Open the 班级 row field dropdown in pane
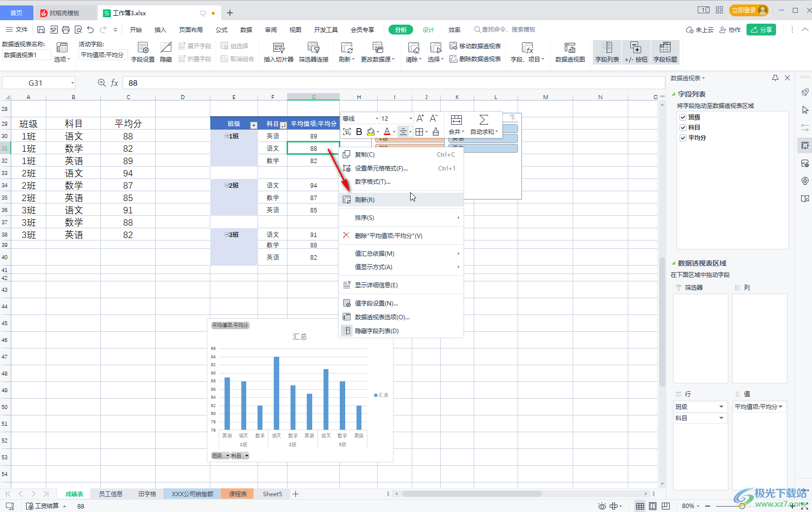This screenshot has height=512, width=812. (721, 407)
